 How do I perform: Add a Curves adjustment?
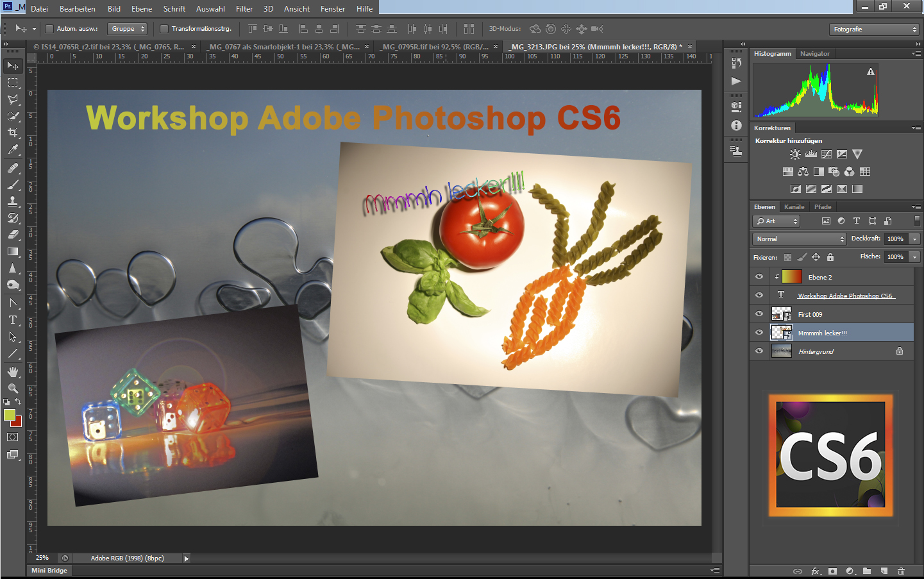pos(827,154)
